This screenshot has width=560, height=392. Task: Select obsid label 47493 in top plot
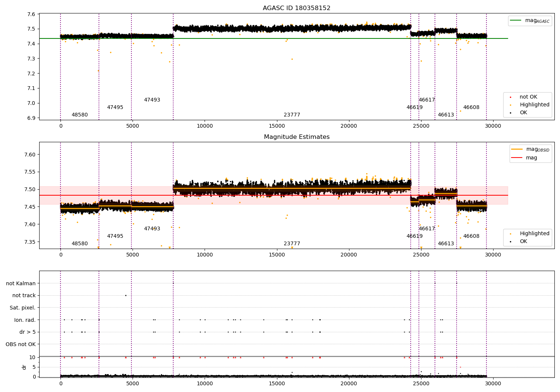(x=152, y=100)
